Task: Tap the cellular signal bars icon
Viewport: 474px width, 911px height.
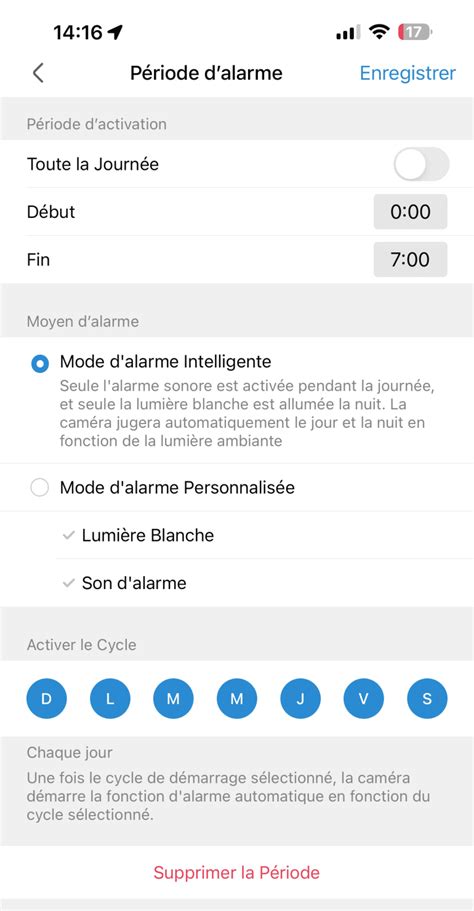Action: (347, 32)
